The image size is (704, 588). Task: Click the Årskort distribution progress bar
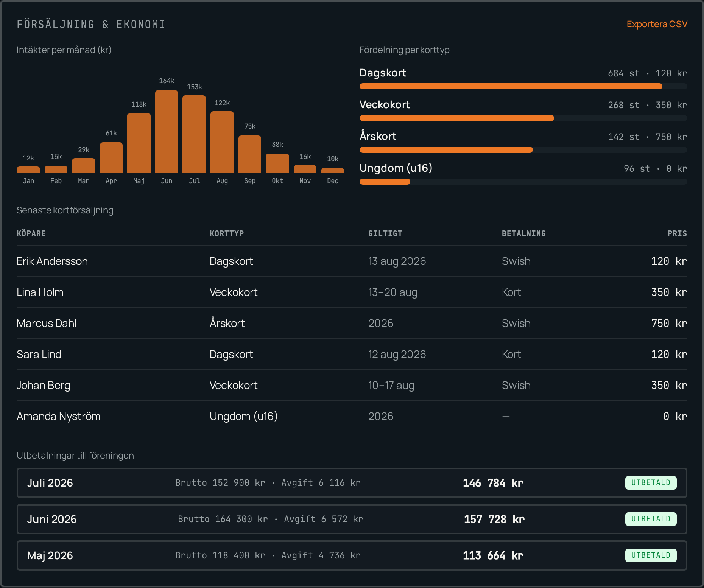[x=523, y=150]
